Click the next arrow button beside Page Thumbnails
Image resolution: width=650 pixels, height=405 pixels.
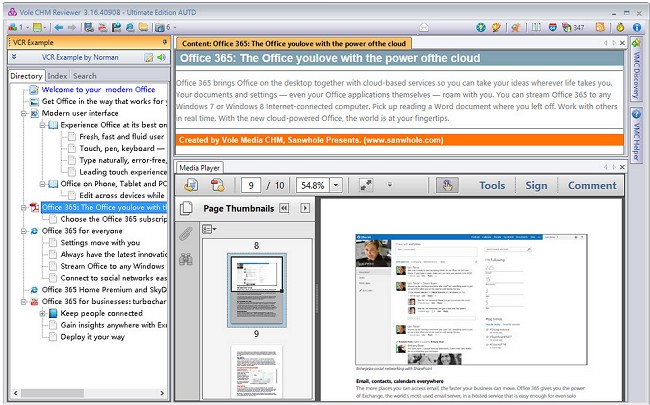(x=305, y=208)
